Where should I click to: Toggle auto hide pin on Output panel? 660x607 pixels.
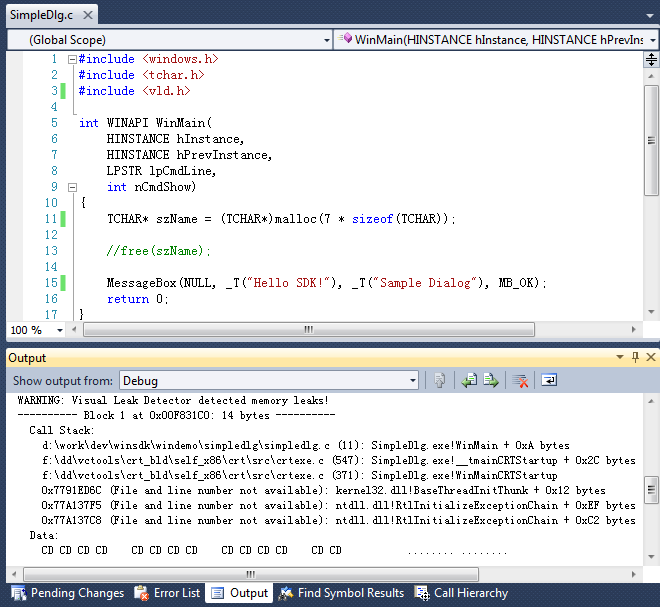click(635, 357)
